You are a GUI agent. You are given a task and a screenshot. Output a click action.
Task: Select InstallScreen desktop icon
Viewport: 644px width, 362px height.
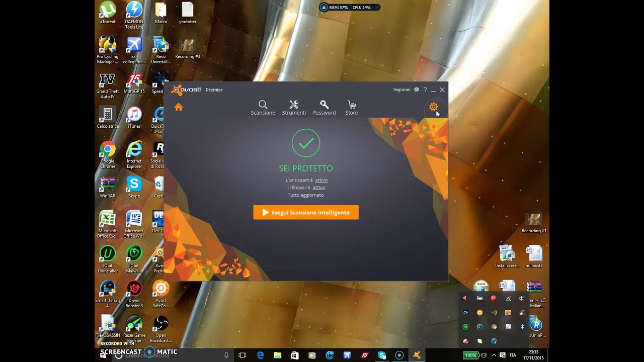[507, 256]
